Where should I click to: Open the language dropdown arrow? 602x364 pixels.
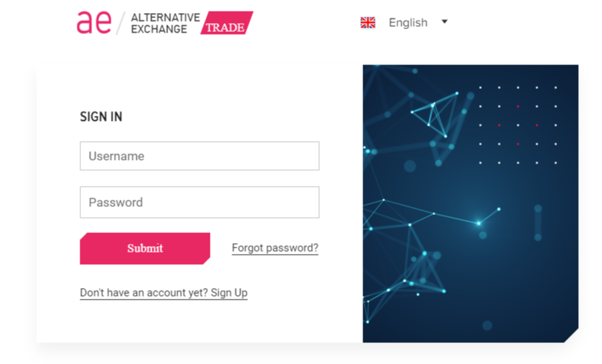444,22
